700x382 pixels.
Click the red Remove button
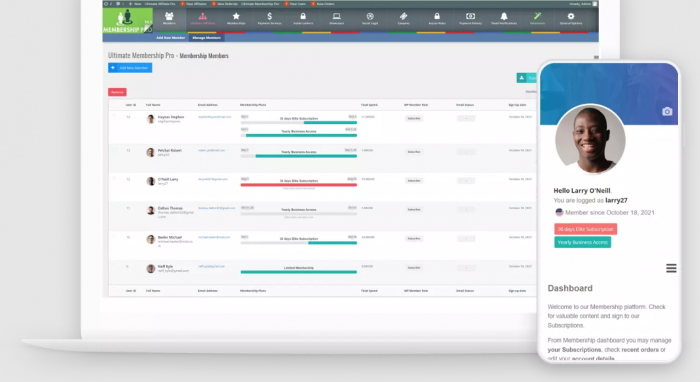click(x=117, y=92)
